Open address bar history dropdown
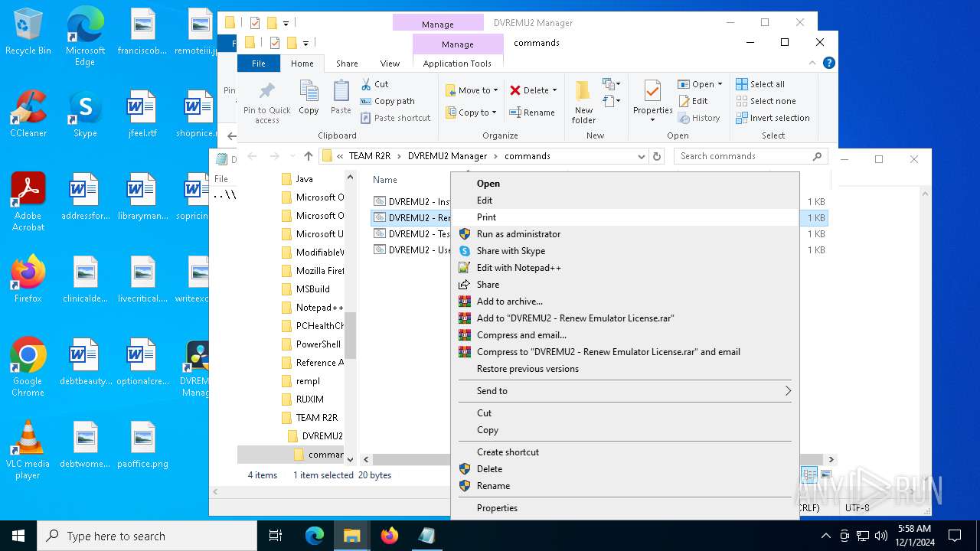This screenshot has width=980, height=551. (x=641, y=156)
